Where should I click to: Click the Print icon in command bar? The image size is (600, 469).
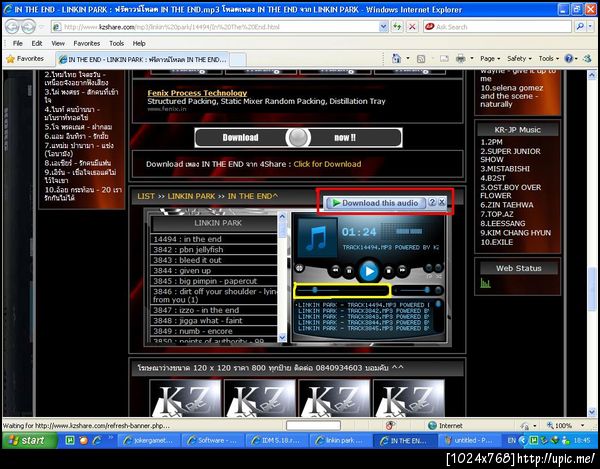click(x=461, y=59)
